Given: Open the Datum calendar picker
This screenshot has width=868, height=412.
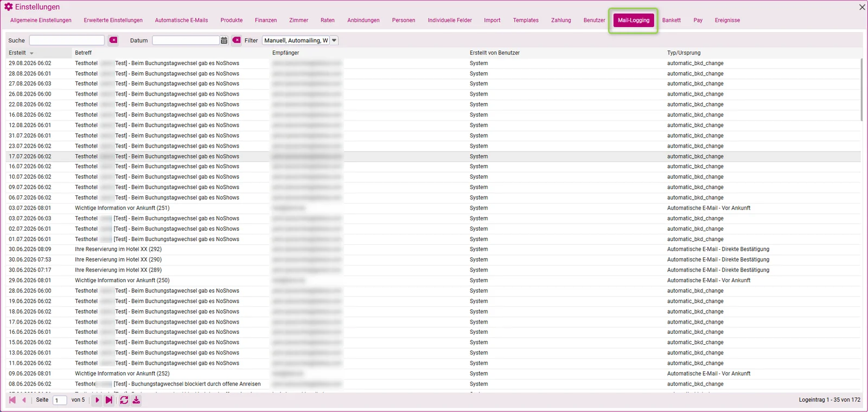Looking at the screenshot, I should (x=224, y=40).
